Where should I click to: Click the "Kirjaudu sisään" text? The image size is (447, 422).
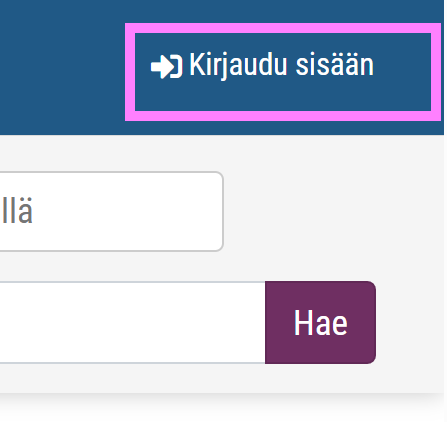(x=281, y=65)
